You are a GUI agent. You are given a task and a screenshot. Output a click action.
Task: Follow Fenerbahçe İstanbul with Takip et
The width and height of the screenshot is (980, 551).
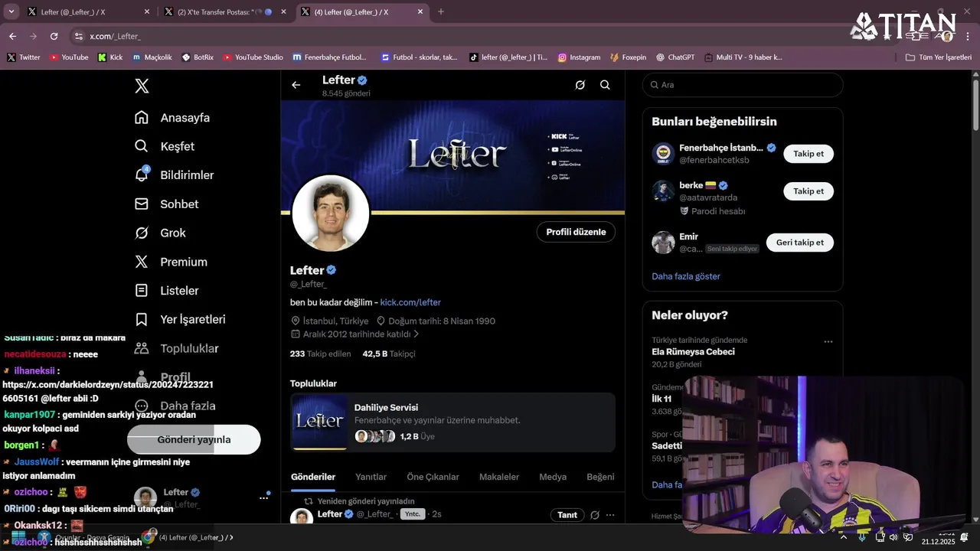808,154
